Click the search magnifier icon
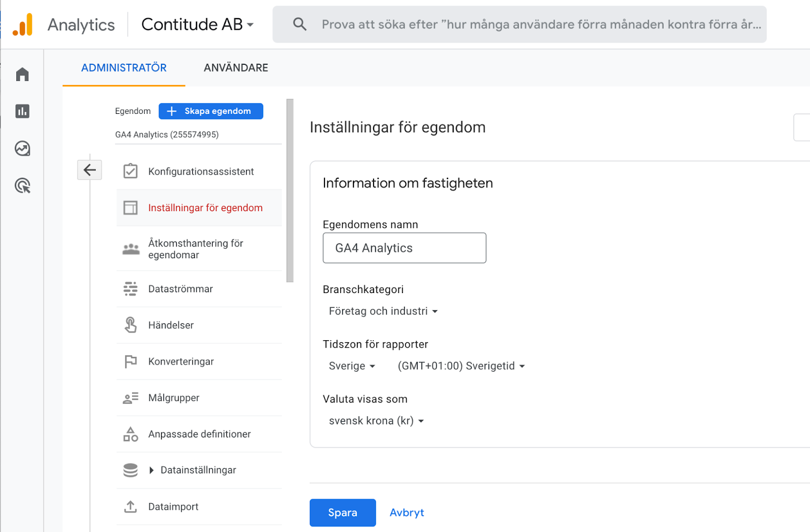 coord(300,24)
